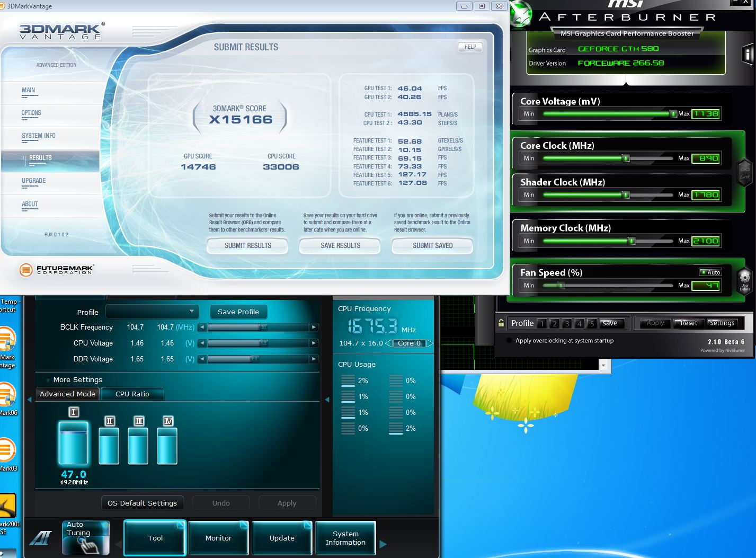The image size is (756, 558).
Task: Go to SYSTEM INFO in 3DMark Vantage
Action: [x=39, y=136]
